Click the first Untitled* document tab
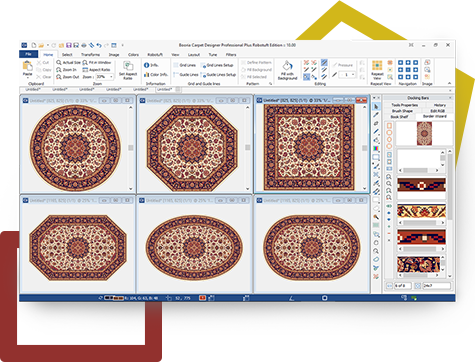The height and width of the screenshot is (362, 475). tap(33, 89)
